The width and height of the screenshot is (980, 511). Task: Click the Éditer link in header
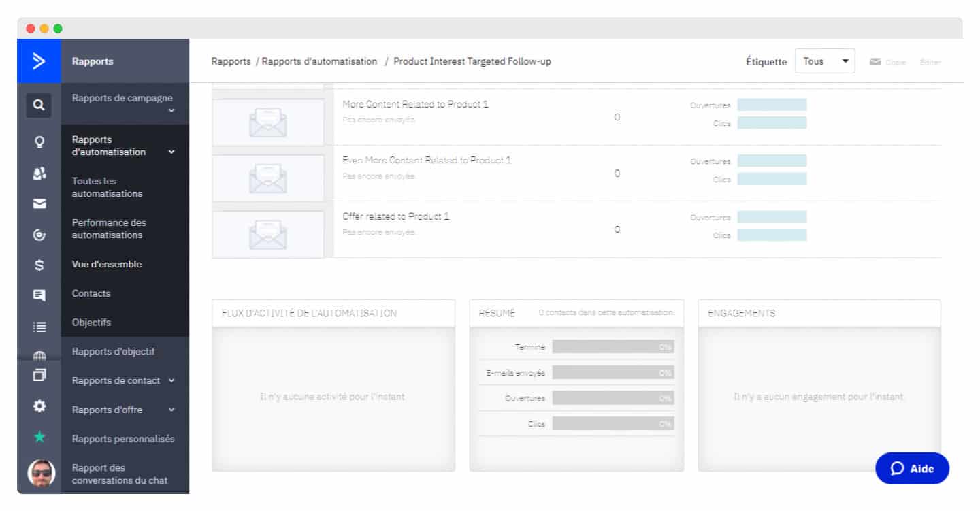click(930, 62)
